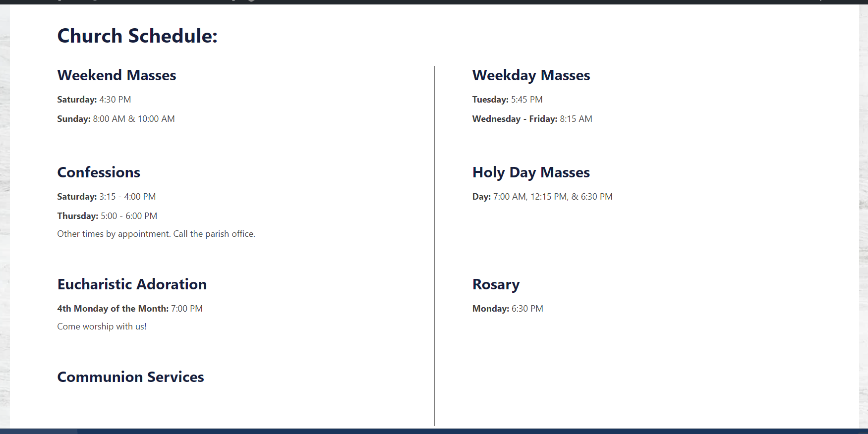Click the Saturday 4:30 PM mass time

pyautogui.click(x=94, y=100)
